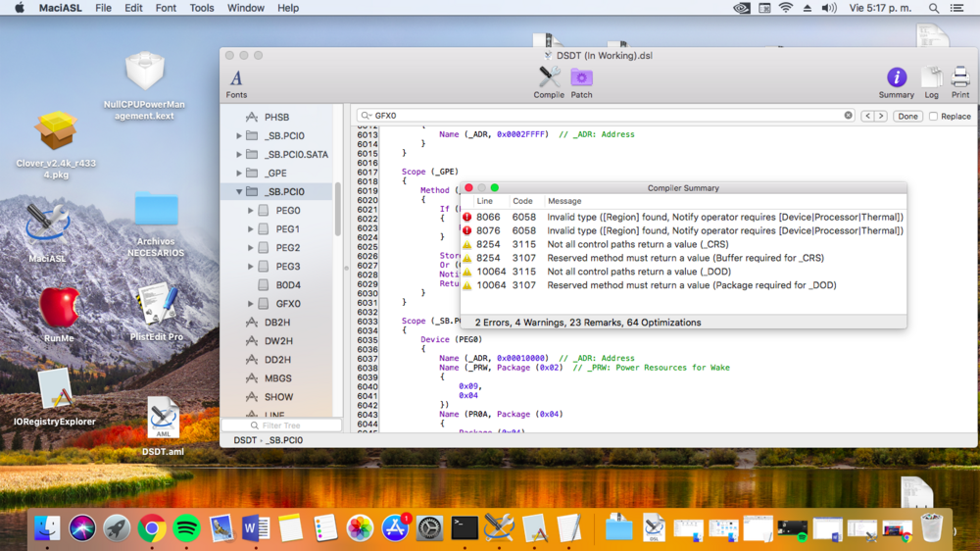Open the Fonts panel
980x551 pixels.
coord(236,78)
